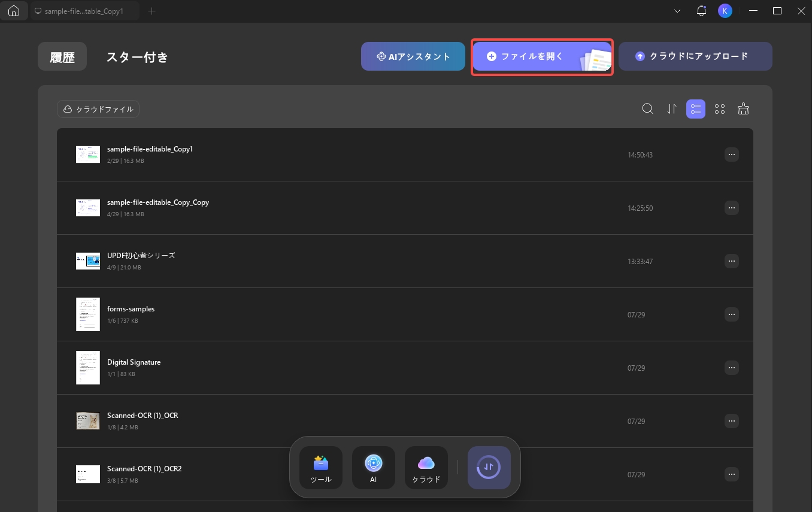Image resolution: width=812 pixels, height=512 pixels.
Task: Click the home icon in the tab bar
Action: (x=14, y=11)
